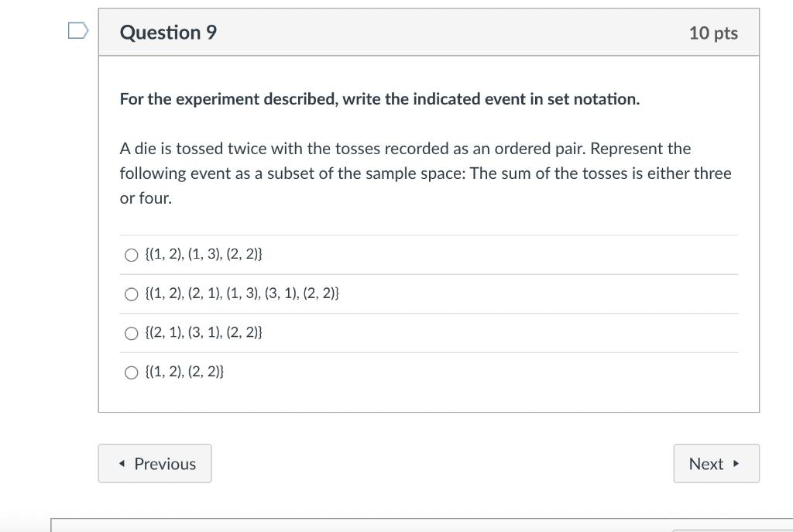Click the Question 9 heading

point(168,33)
